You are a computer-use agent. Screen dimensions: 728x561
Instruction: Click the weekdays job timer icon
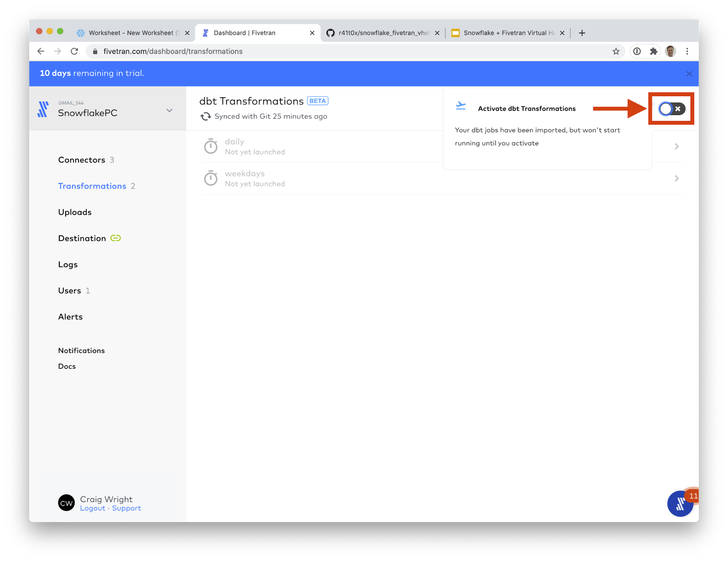coord(210,178)
